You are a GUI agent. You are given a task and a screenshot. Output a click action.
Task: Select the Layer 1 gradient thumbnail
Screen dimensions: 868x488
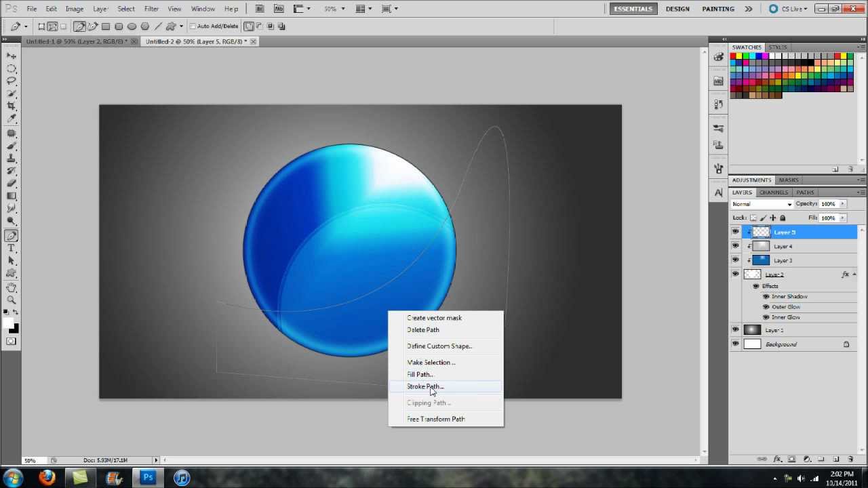point(753,330)
